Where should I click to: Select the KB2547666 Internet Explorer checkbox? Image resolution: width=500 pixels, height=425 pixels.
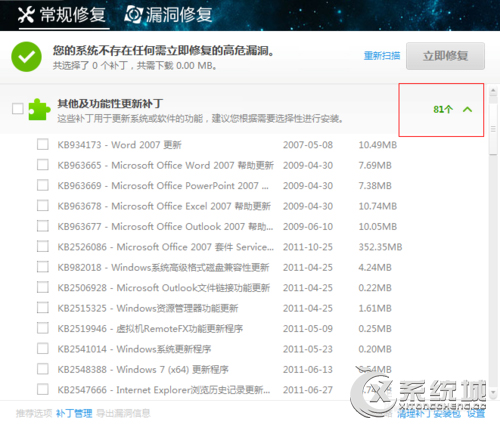43,389
